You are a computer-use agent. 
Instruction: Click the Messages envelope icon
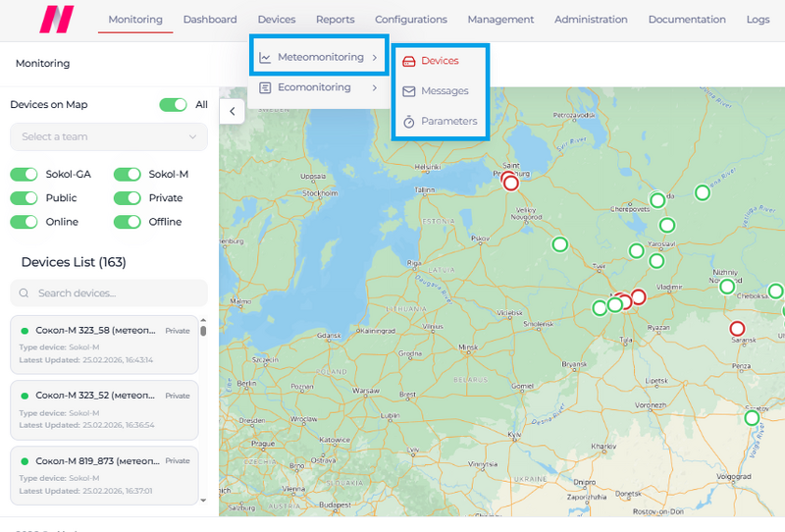click(x=409, y=91)
